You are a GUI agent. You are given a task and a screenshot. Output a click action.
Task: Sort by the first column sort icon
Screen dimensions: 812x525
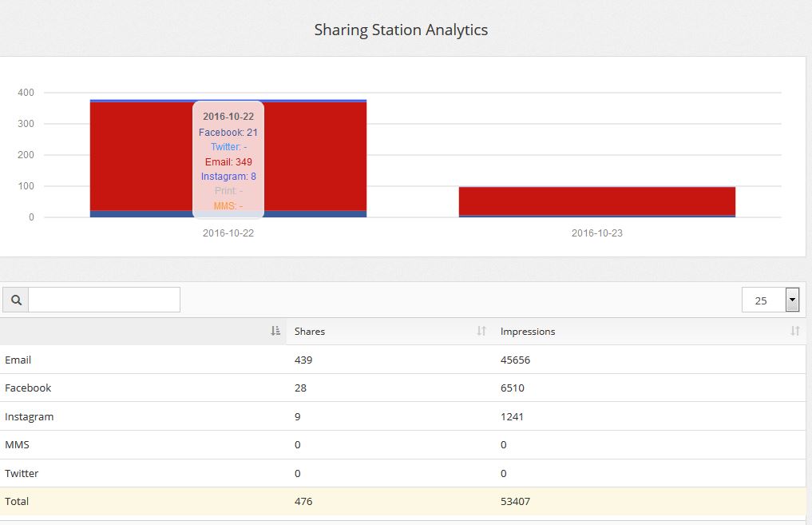[x=275, y=331]
